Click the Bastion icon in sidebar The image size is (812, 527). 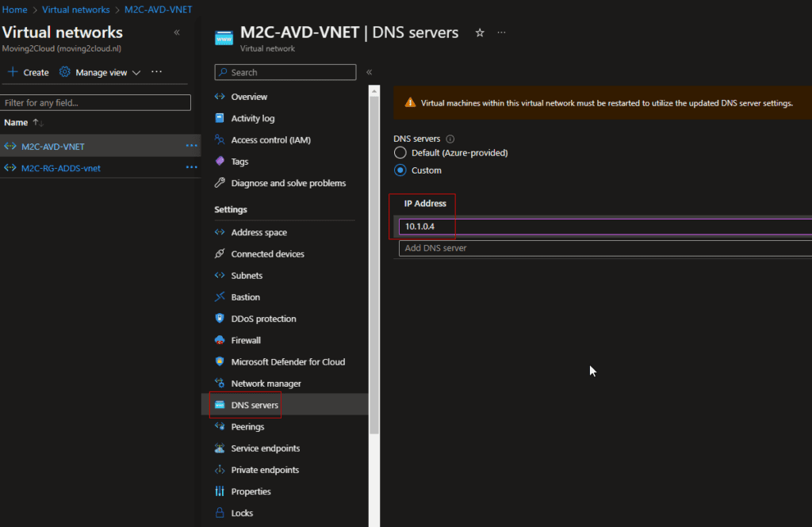[x=220, y=297]
